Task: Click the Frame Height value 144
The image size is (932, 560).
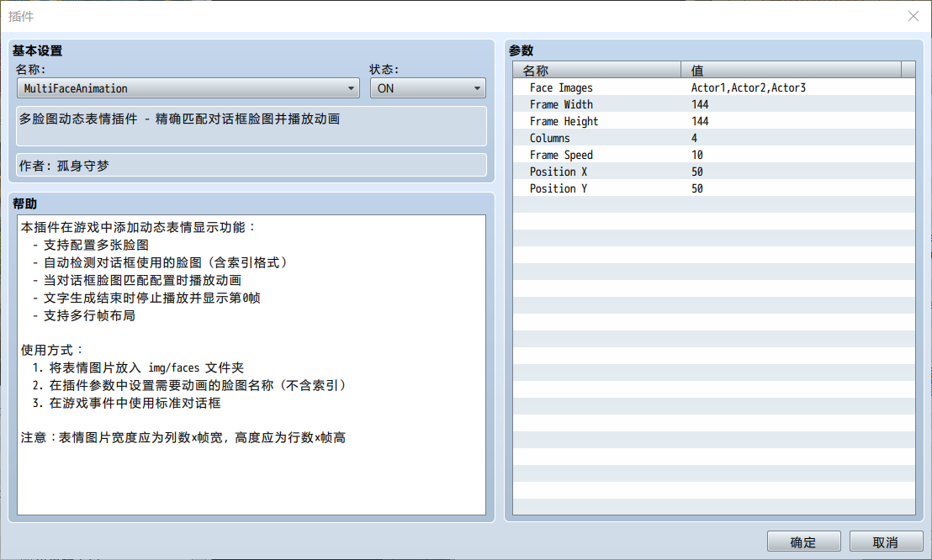Action: tap(700, 121)
